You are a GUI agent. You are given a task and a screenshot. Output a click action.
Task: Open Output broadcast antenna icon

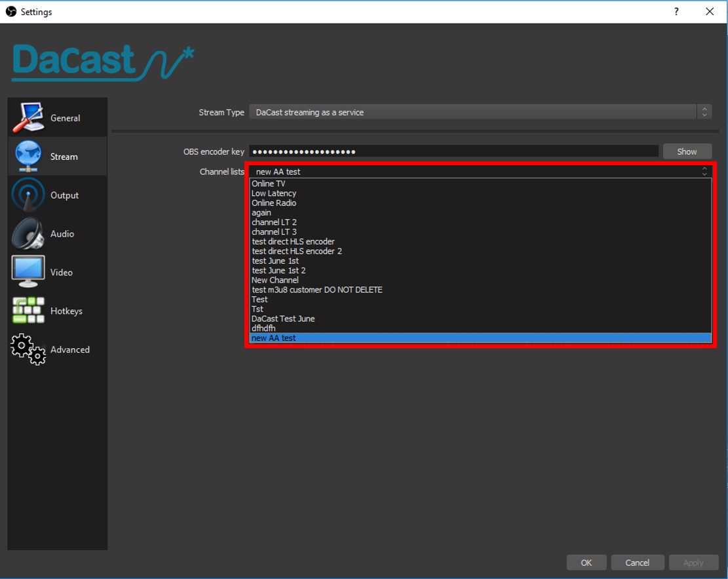pyautogui.click(x=28, y=194)
